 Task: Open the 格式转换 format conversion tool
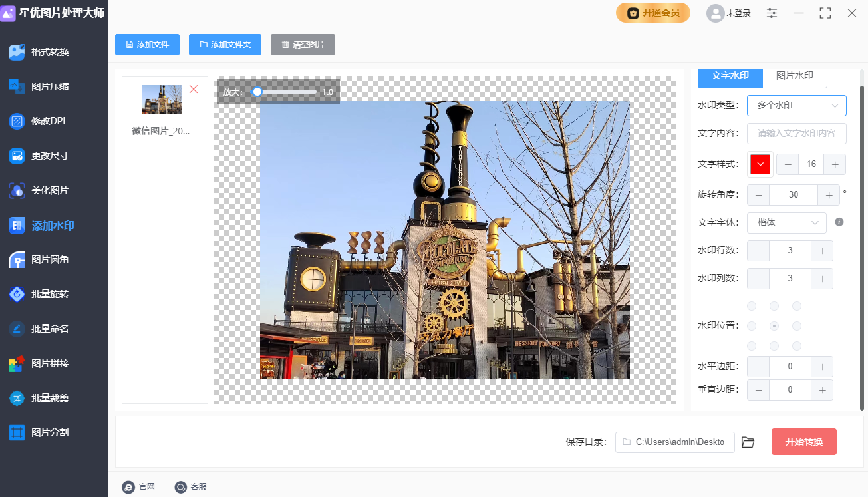pos(50,52)
